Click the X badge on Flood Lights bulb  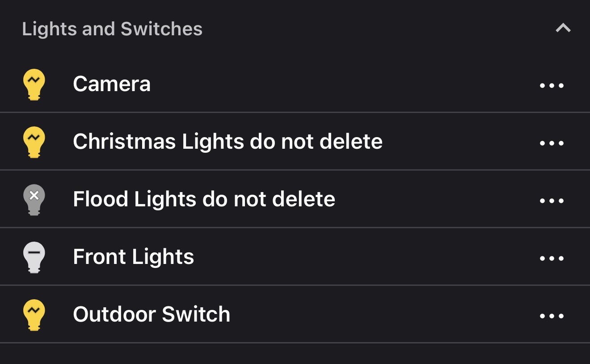tap(34, 195)
